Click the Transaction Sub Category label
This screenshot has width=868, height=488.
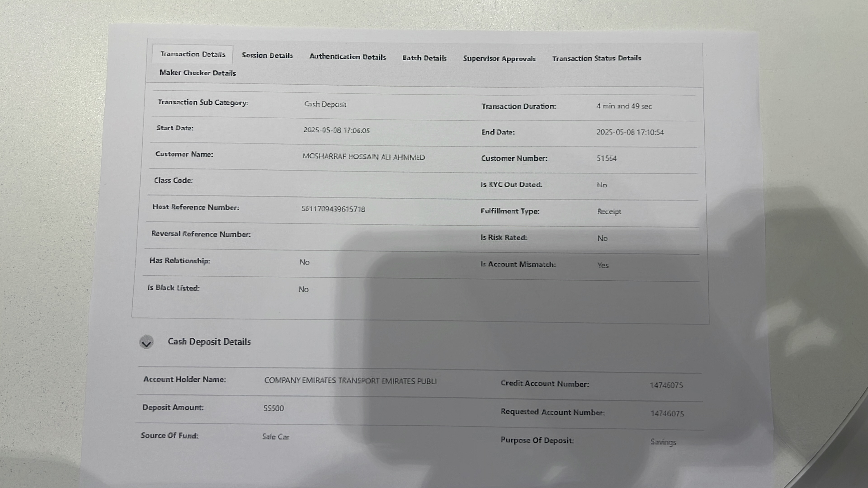[x=203, y=102]
